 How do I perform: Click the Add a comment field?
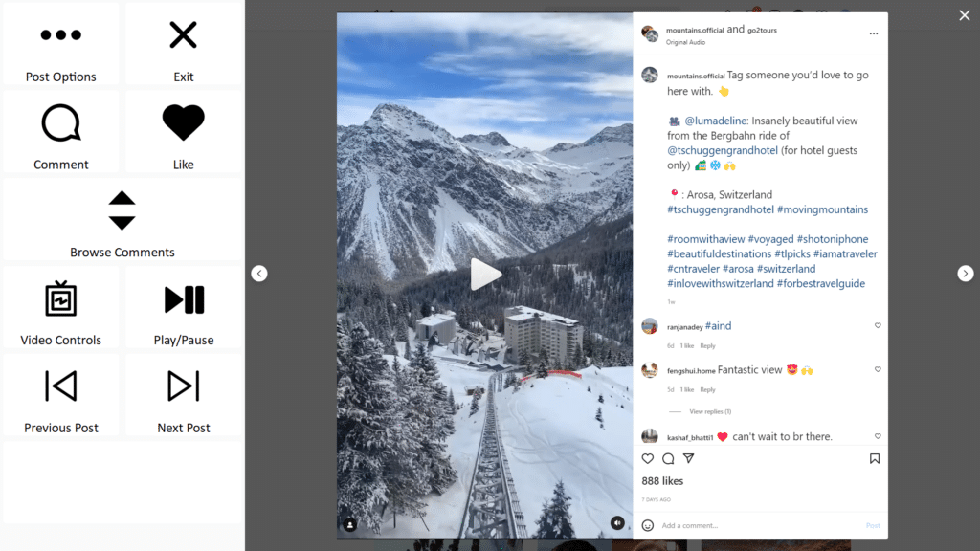pos(760,525)
